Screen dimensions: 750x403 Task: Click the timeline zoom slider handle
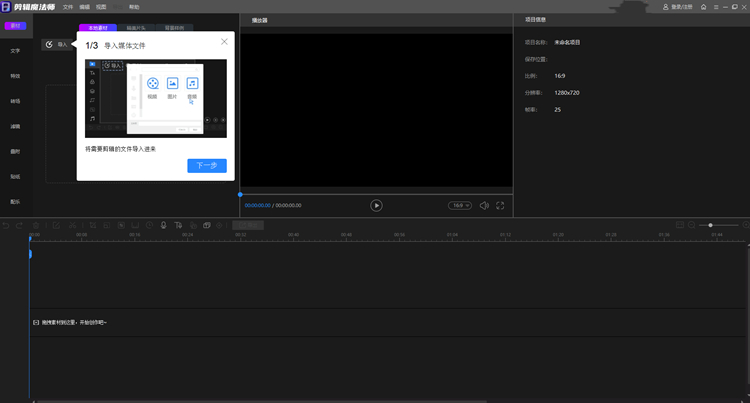click(x=710, y=225)
